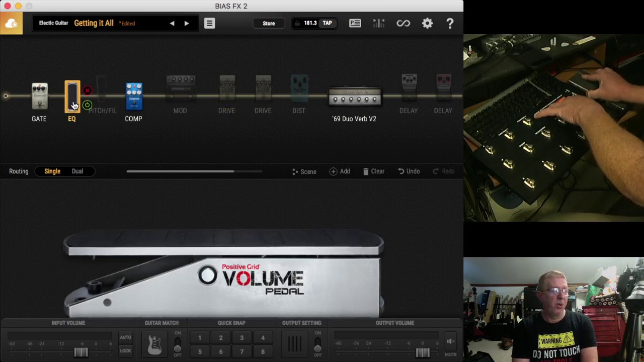Switch routing to Single
Image resolution: width=644 pixels, height=362 pixels.
pos(52,171)
